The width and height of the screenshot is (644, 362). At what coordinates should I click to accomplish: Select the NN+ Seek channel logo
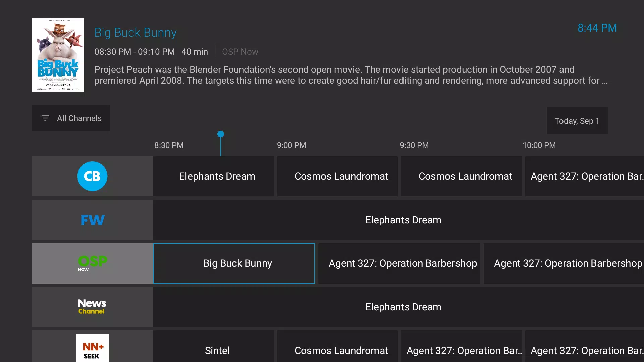pyautogui.click(x=92, y=348)
